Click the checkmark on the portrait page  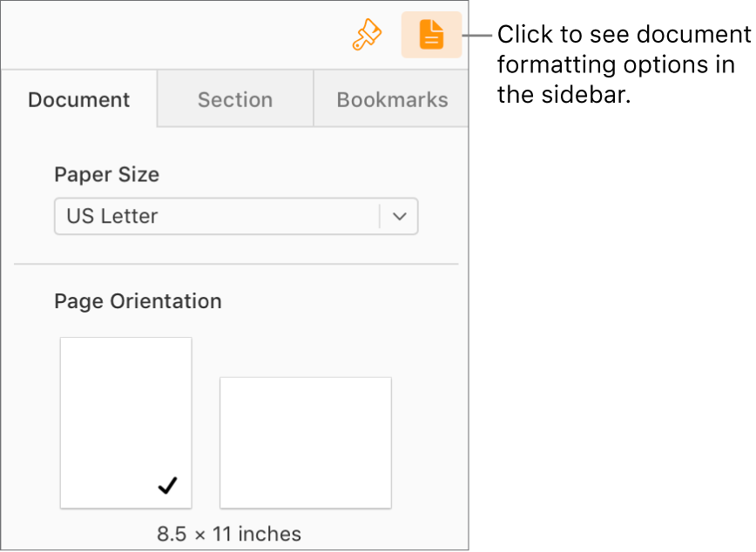pos(167,486)
